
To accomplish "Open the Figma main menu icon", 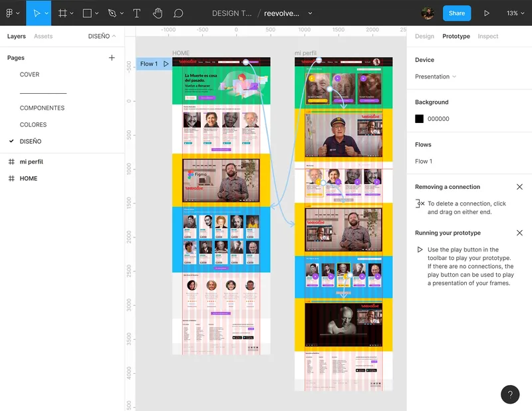I will [9, 13].
